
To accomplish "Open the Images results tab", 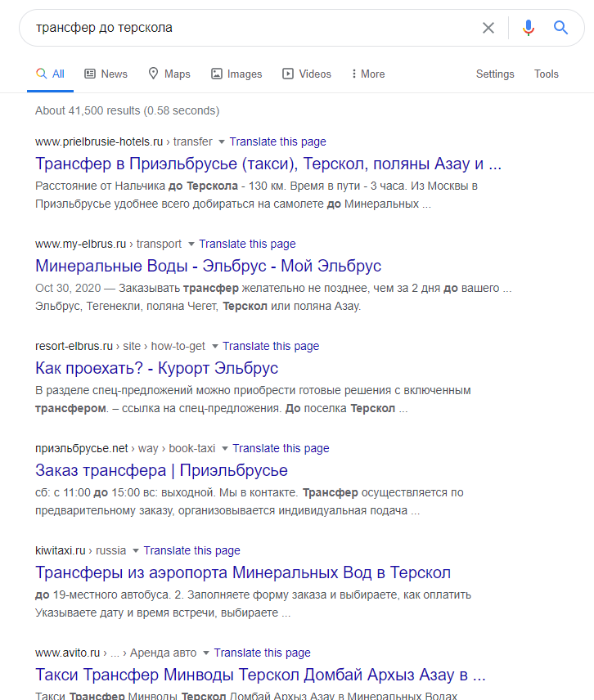I will (236, 74).
